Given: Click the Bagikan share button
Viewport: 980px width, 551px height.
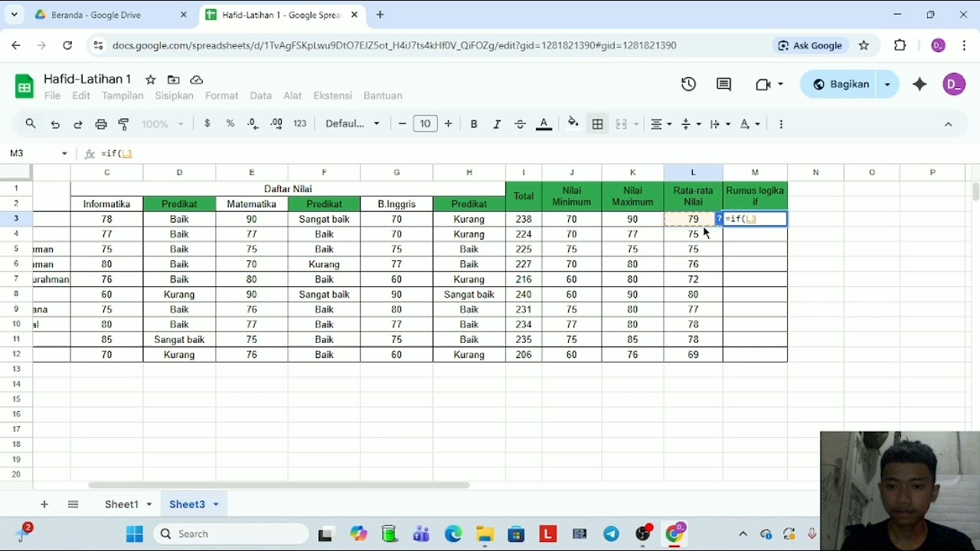Looking at the screenshot, I should [x=839, y=84].
